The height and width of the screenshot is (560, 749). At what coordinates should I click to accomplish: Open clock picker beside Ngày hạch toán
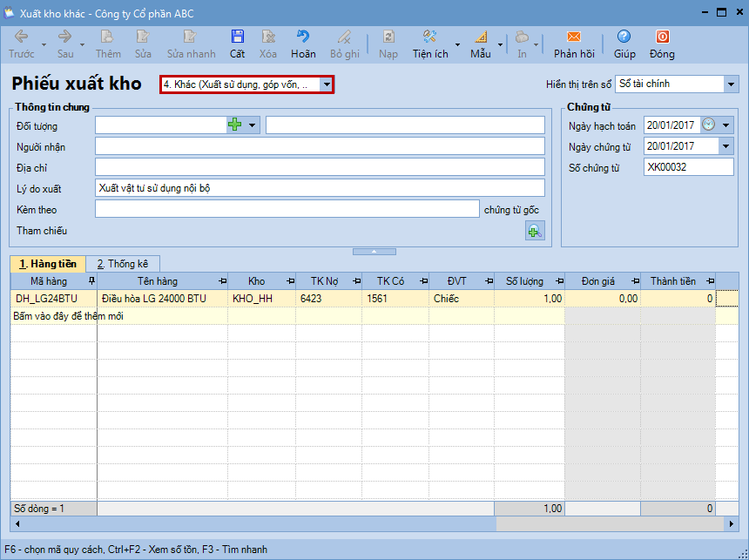(709, 125)
